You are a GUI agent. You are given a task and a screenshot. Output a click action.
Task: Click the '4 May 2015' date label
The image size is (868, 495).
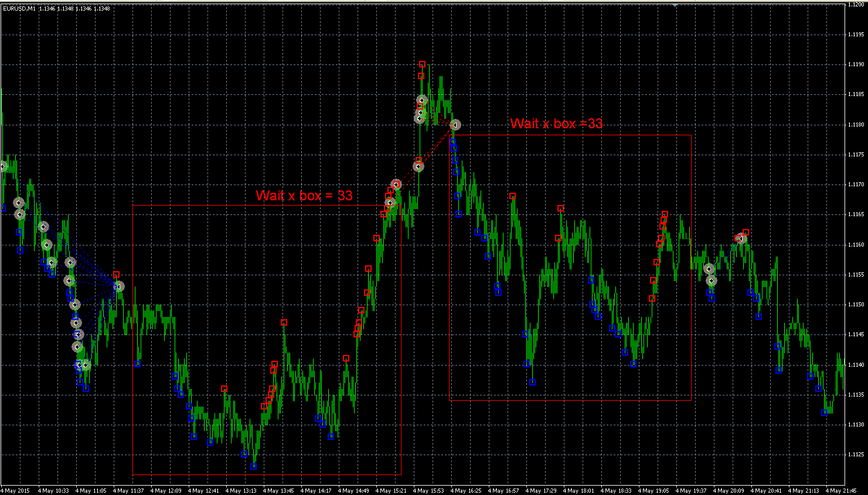(x=15, y=491)
